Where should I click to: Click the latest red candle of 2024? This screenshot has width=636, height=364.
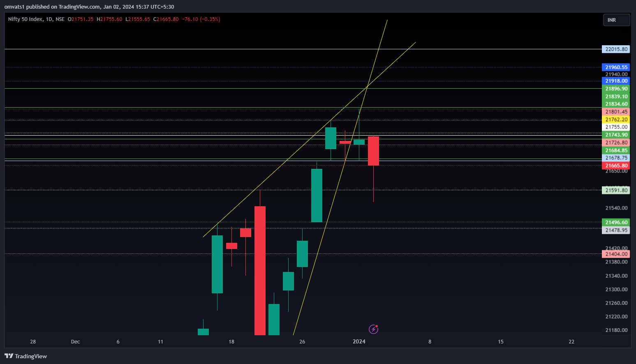(373, 151)
